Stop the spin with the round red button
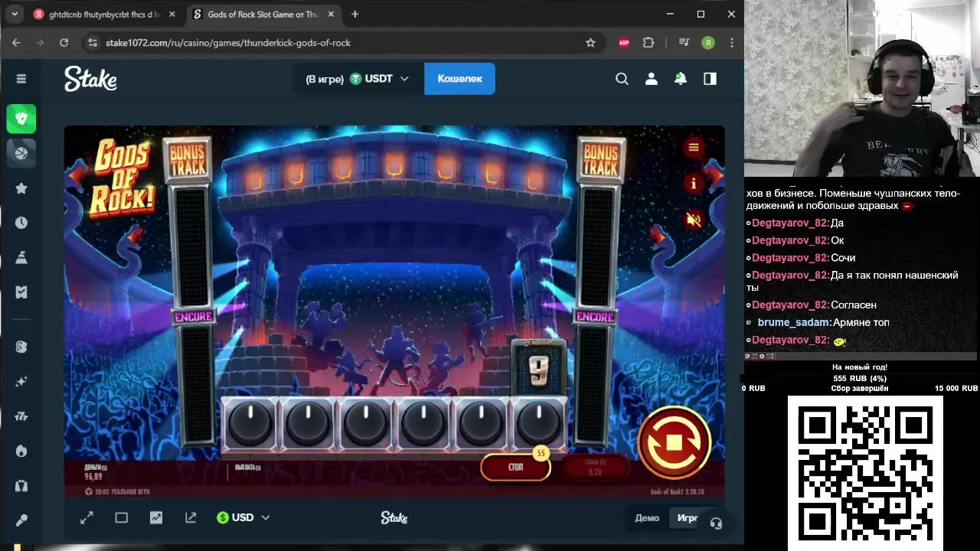980x551 pixels. coord(674,442)
